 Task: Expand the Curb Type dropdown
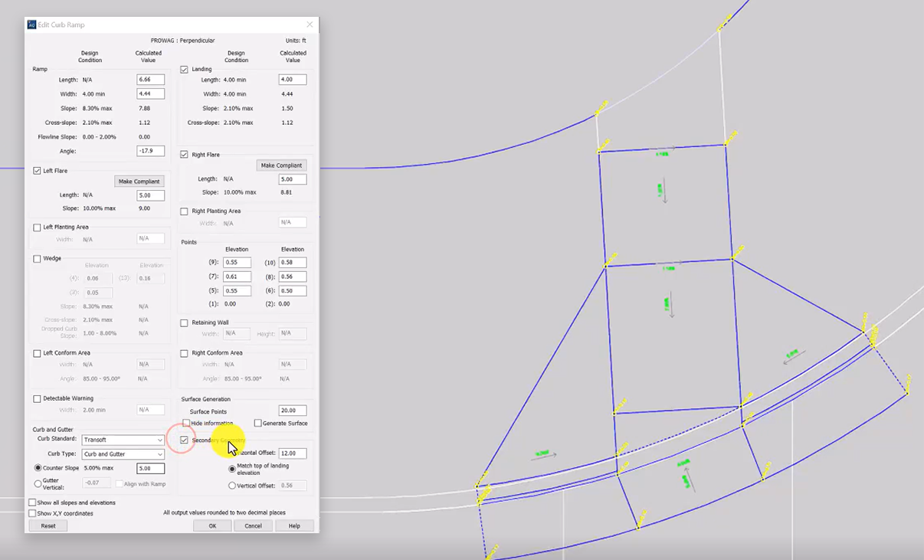tap(123, 454)
